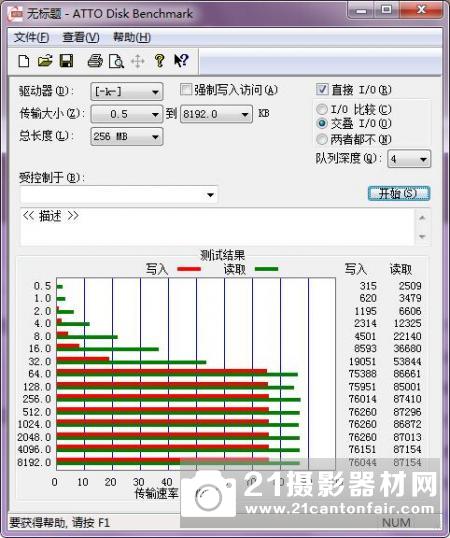Click the 128.0 row read value 85001
450x538 pixels.
click(407, 387)
